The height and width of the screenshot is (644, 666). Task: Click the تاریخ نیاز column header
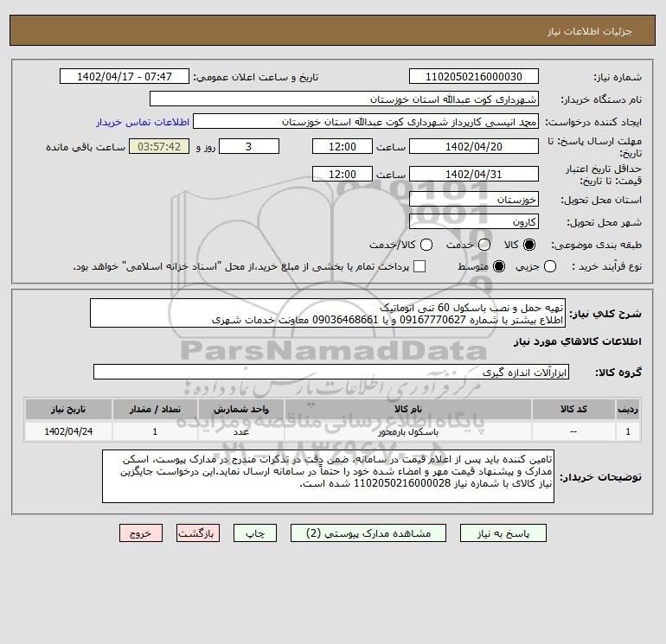pos(68,409)
